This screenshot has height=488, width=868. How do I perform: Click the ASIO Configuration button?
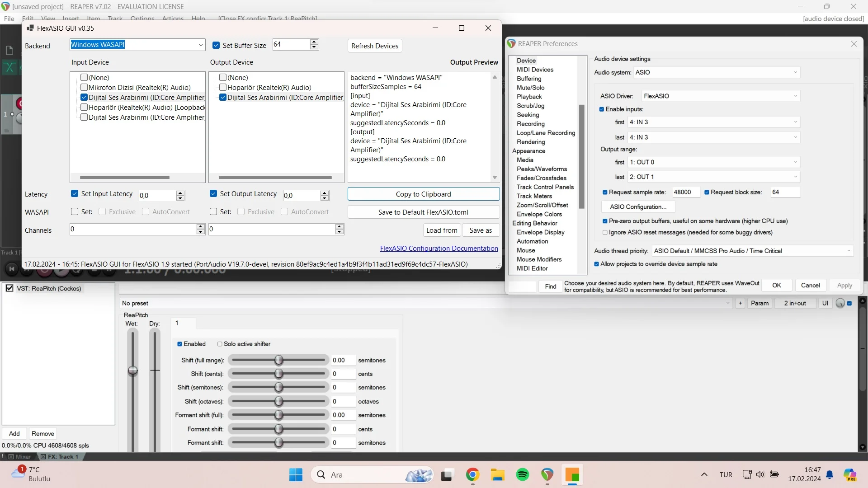[x=638, y=207]
